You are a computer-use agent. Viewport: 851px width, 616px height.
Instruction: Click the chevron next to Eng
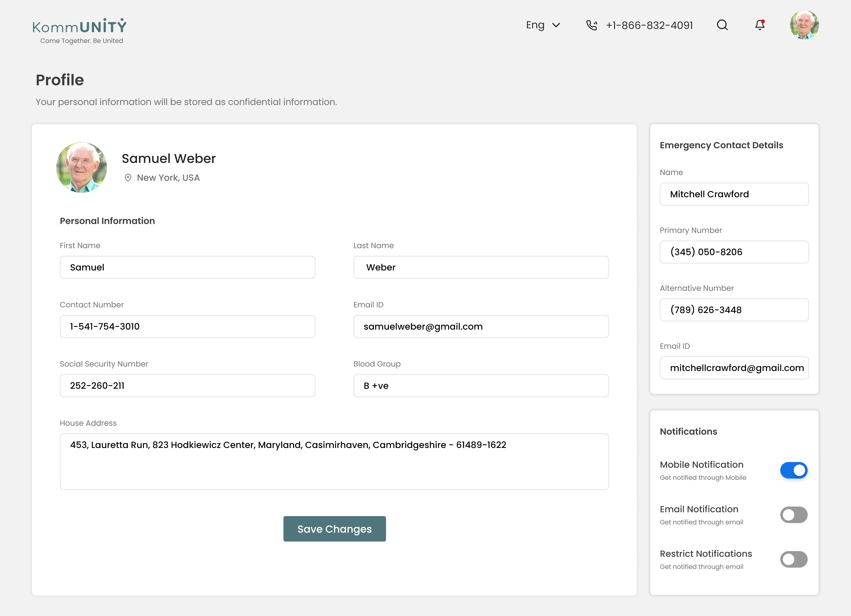click(x=556, y=25)
